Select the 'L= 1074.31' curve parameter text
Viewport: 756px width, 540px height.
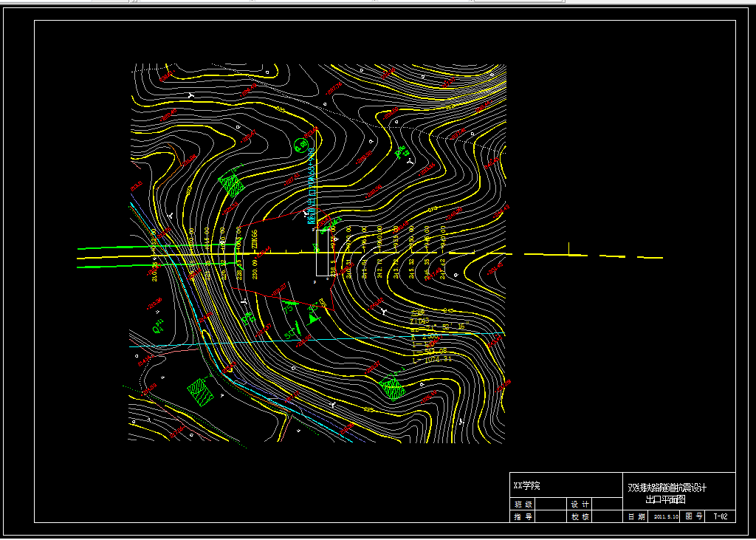pyautogui.click(x=432, y=360)
